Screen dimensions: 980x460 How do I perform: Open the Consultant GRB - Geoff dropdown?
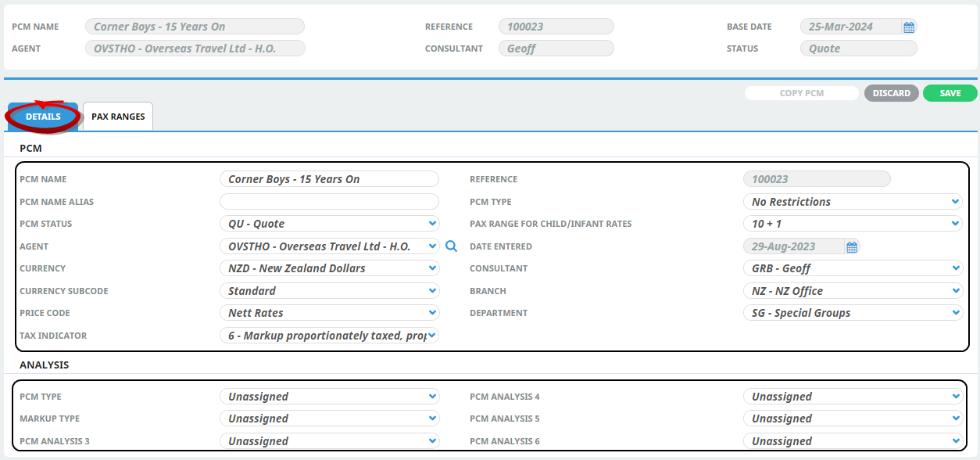click(x=853, y=268)
